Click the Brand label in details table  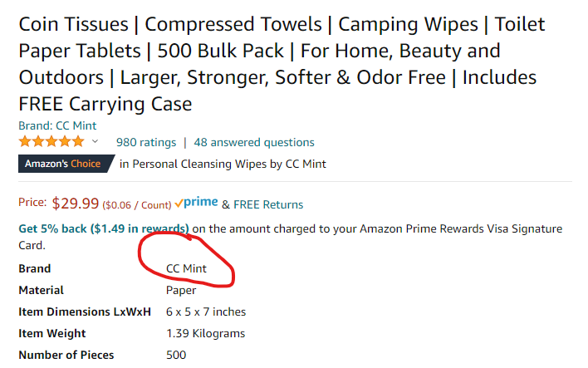[x=35, y=268]
